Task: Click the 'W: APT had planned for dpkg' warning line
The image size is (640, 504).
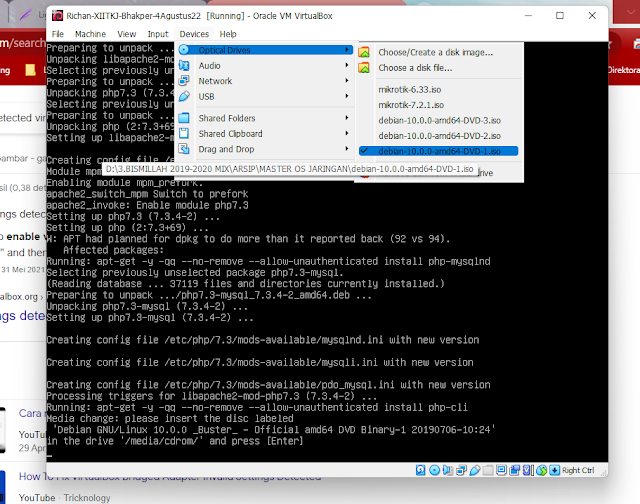Action: pos(248,239)
